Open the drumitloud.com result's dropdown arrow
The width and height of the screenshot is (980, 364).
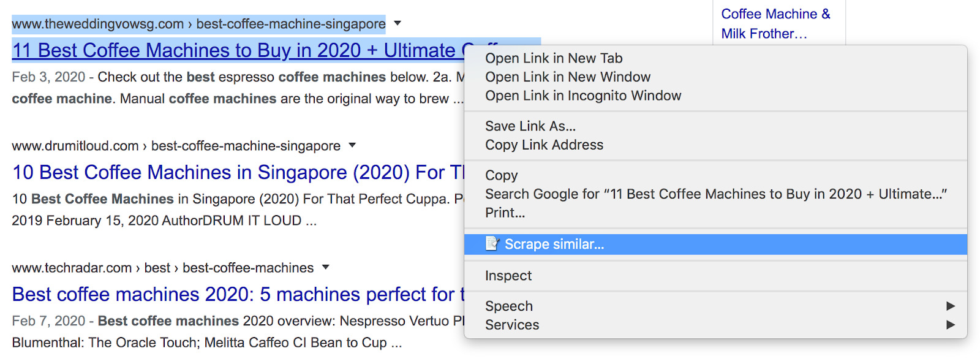(351, 145)
